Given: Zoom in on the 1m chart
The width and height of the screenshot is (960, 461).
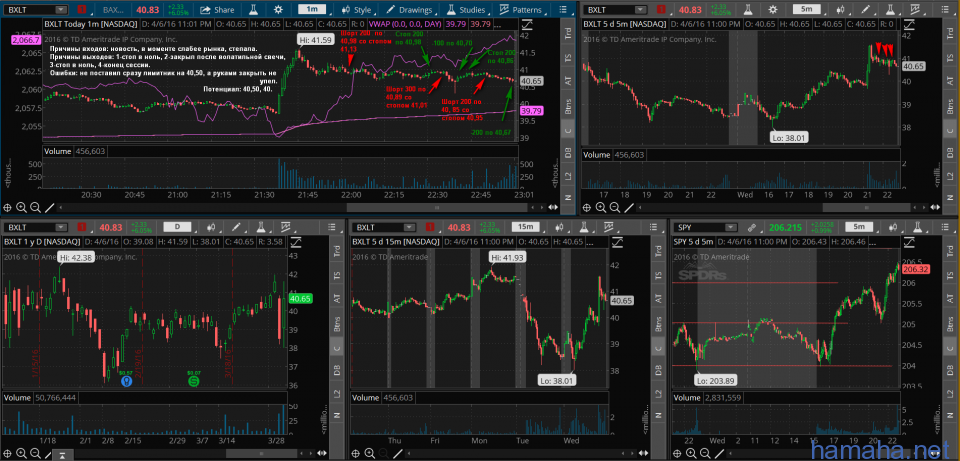Looking at the screenshot, I should point(21,208).
